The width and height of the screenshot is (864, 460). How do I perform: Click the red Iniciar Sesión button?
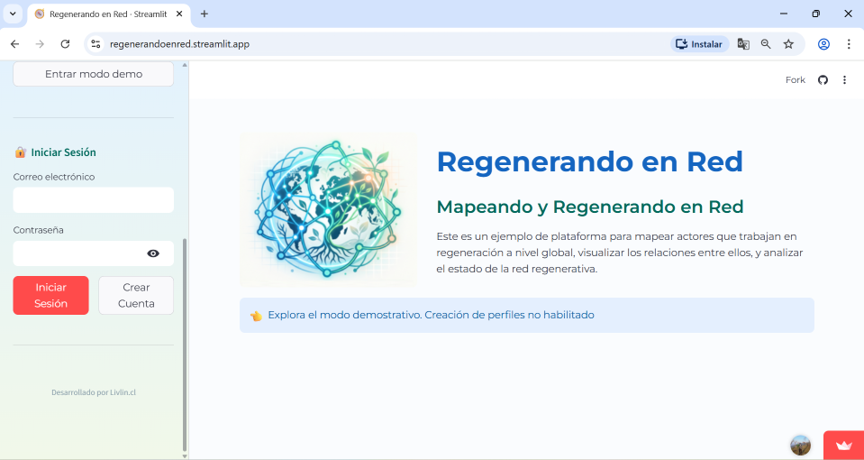pos(51,295)
